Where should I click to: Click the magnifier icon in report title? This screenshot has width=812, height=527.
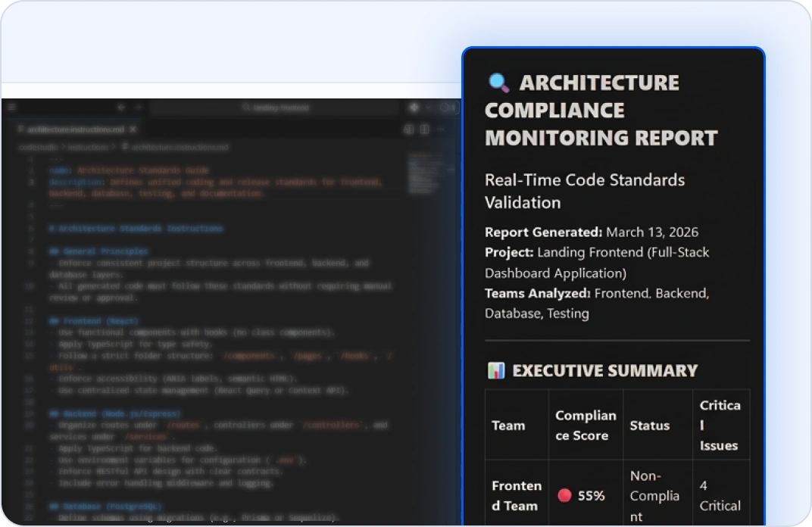pos(498,82)
